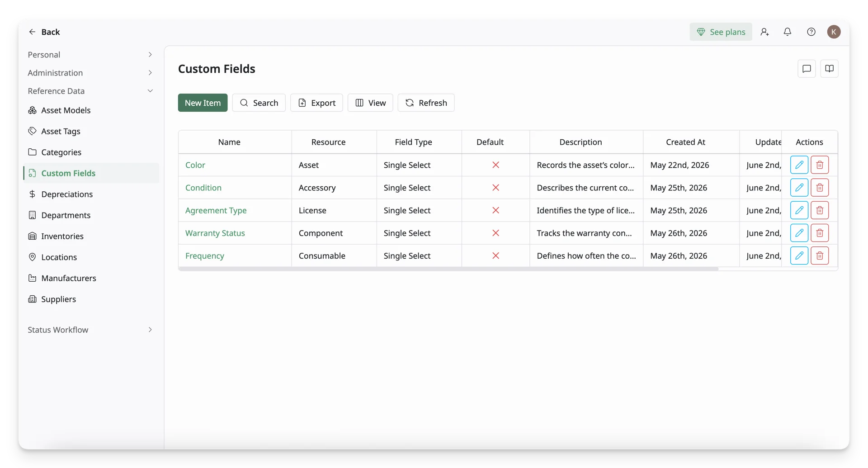Expand the Administration section
This screenshot has height=468, width=868.
tap(90, 73)
